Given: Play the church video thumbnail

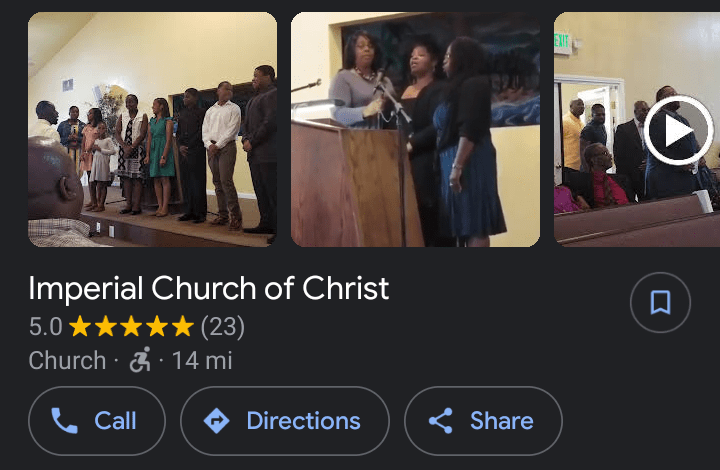Looking at the screenshot, I should (679, 131).
